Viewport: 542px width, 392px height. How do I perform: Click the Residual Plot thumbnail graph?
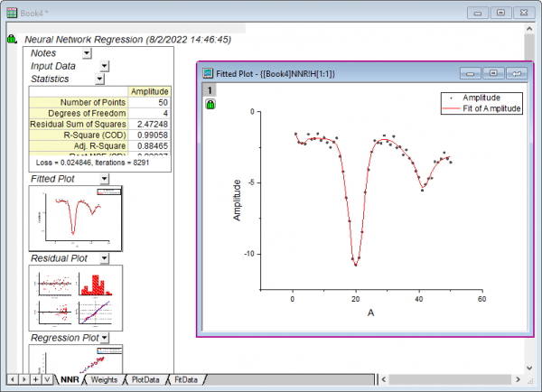pos(76,297)
